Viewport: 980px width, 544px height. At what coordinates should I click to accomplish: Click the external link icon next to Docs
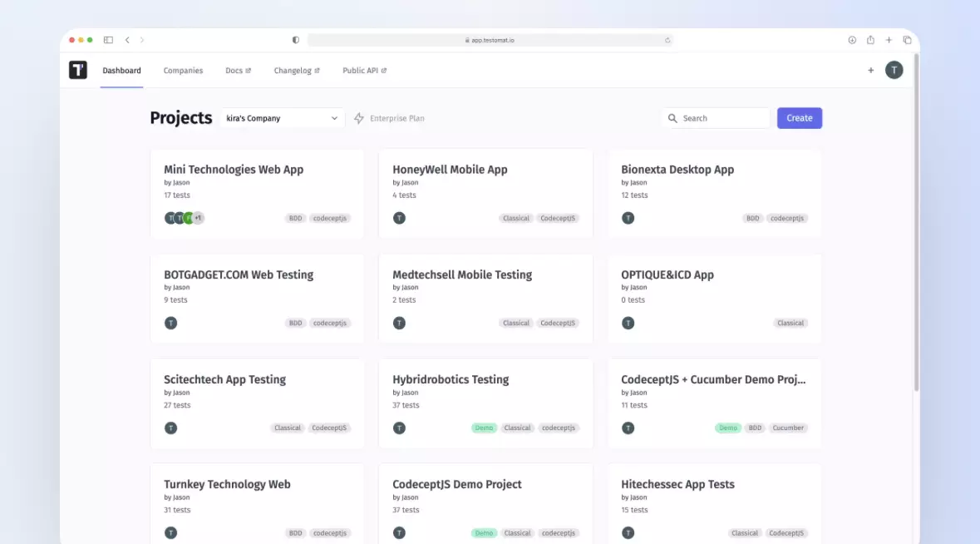click(249, 70)
